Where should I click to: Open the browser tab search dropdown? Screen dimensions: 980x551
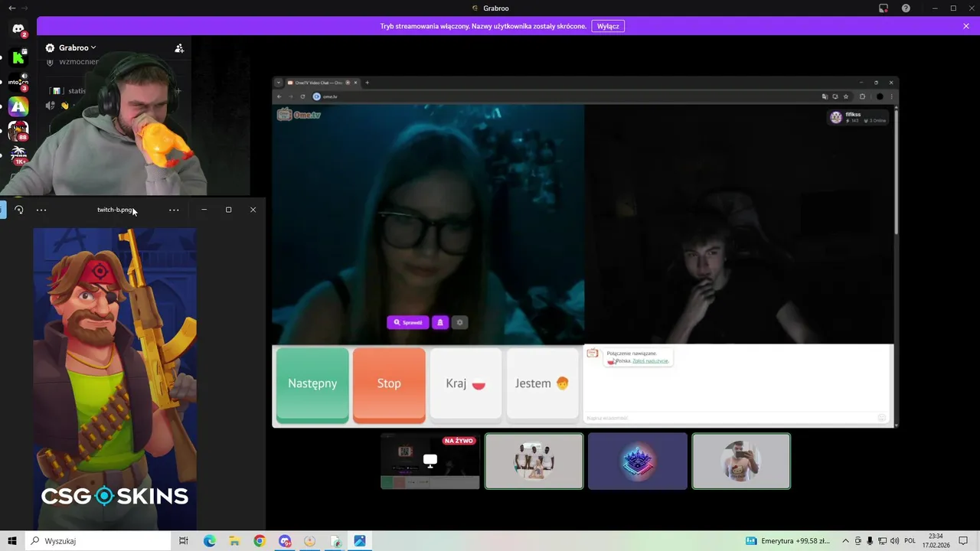(x=279, y=83)
